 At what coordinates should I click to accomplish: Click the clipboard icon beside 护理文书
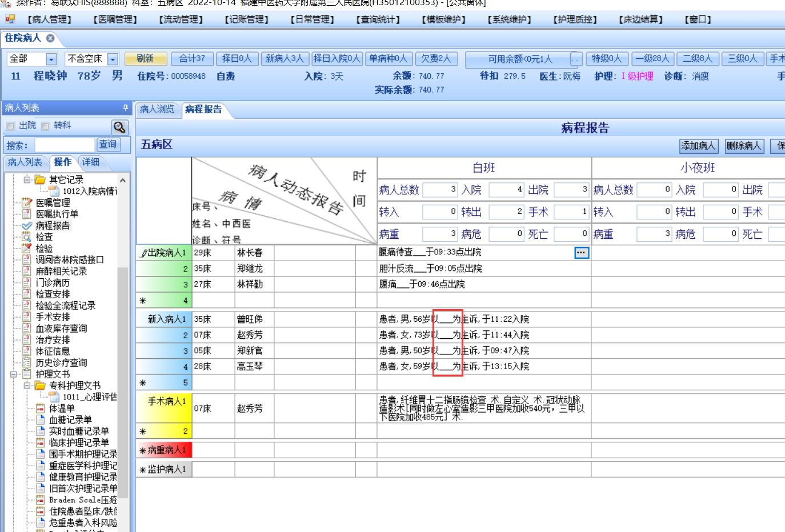[26, 374]
